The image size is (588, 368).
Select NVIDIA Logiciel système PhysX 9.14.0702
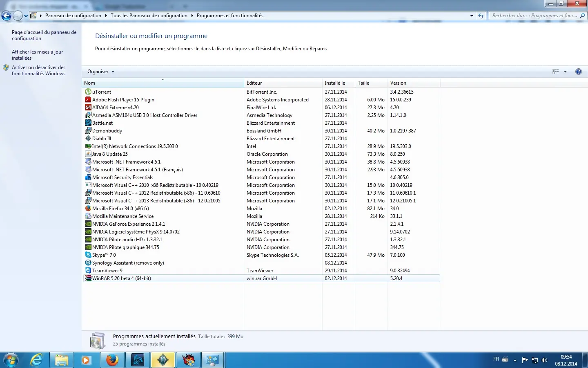pyautogui.click(x=261, y=232)
